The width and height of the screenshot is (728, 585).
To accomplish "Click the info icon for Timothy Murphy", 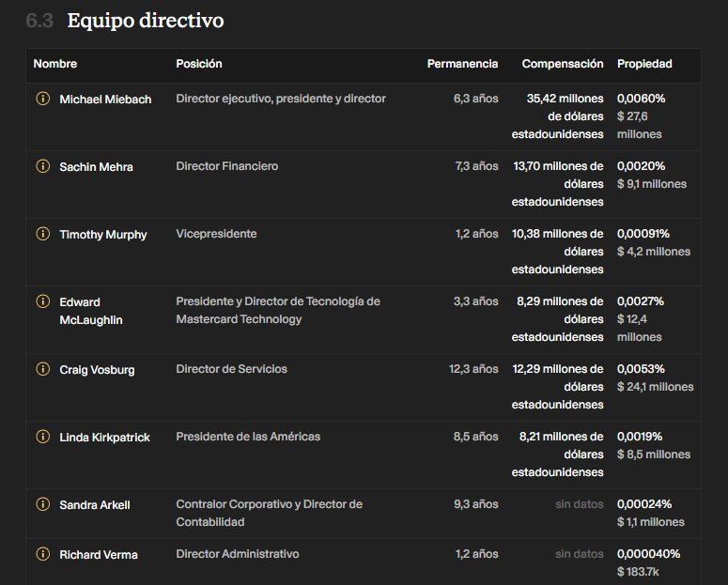I will click(42, 234).
